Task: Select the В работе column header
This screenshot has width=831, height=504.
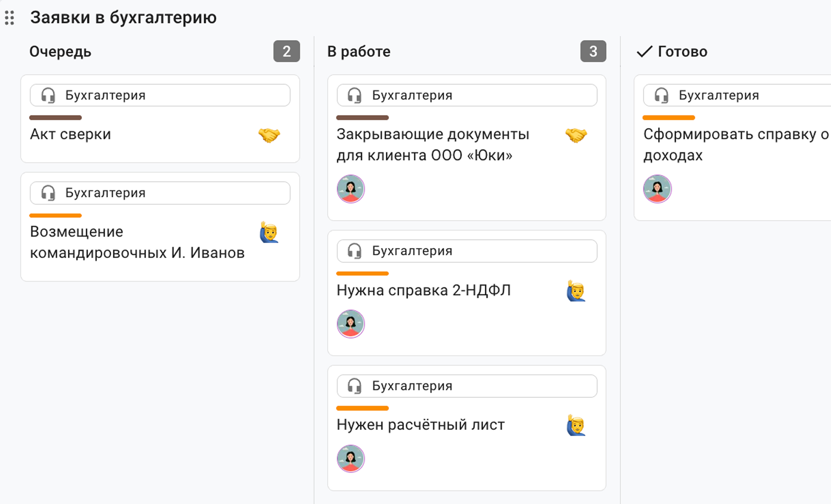Action: (359, 52)
